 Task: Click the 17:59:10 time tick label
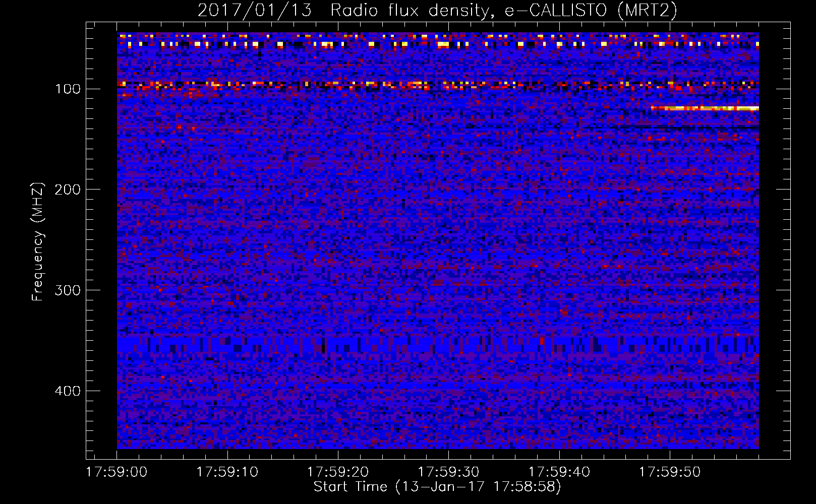point(227,472)
